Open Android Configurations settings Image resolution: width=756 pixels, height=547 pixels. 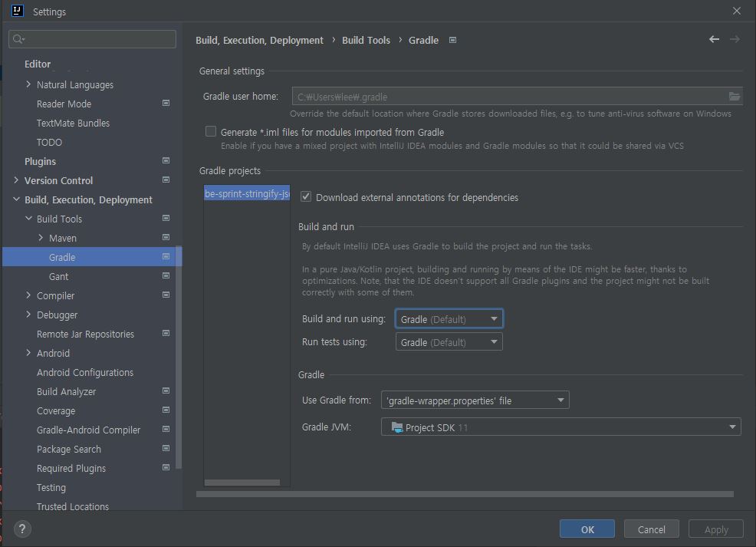pos(85,372)
